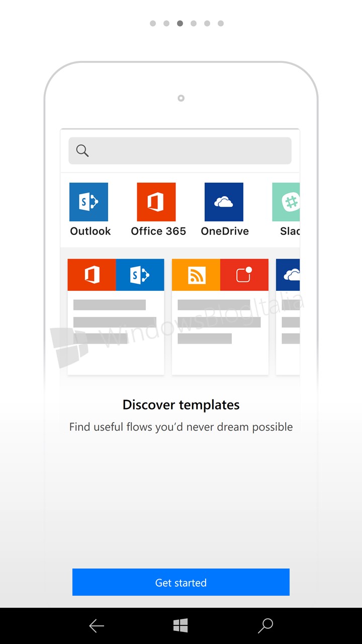This screenshot has width=362, height=644.
Task: Tap the Windows back arrow
Action: (97, 626)
